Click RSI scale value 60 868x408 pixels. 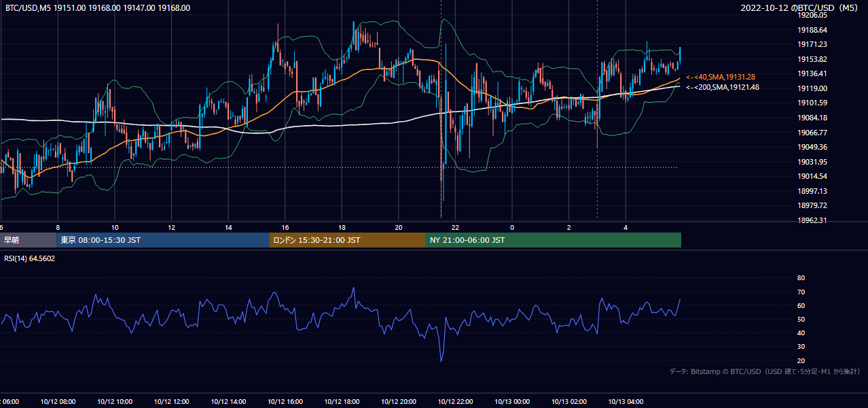click(x=801, y=305)
